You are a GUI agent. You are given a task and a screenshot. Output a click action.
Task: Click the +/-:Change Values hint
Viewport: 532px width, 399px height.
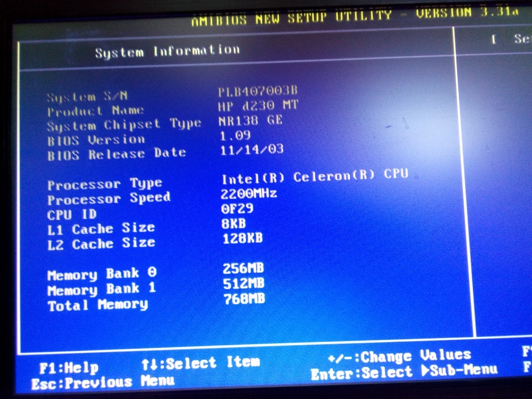[400, 357]
